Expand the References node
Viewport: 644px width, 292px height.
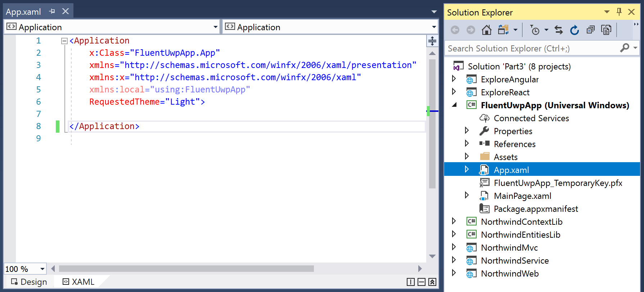(467, 143)
